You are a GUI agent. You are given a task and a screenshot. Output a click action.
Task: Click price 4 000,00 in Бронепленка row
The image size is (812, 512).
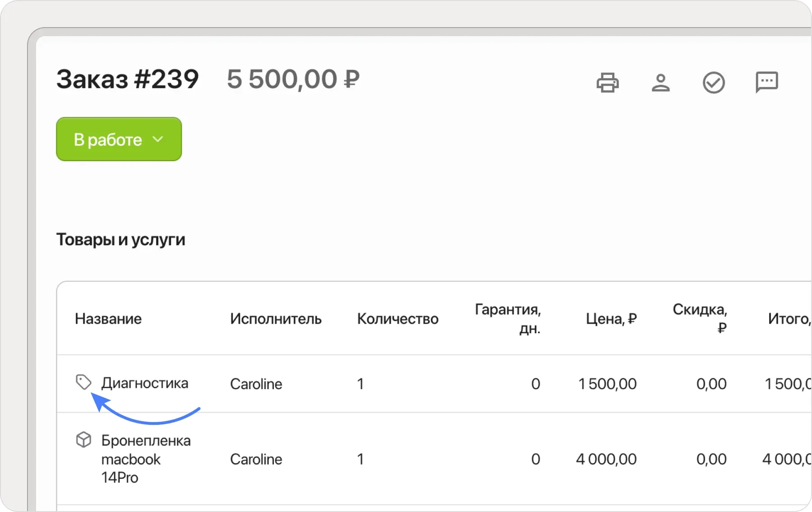click(606, 459)
